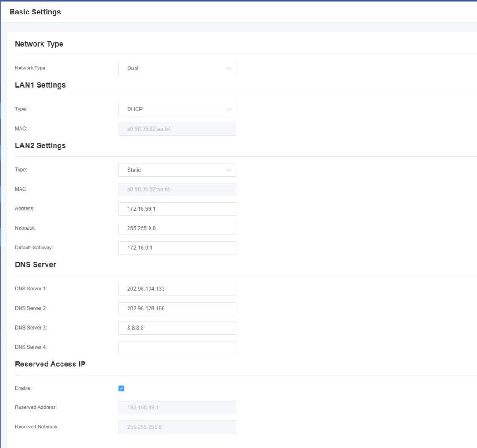The width and height of the screenshot is (477, 448).
Task: Click the LAN2 Address field 172.16.99.1
Action: [177, 209]
